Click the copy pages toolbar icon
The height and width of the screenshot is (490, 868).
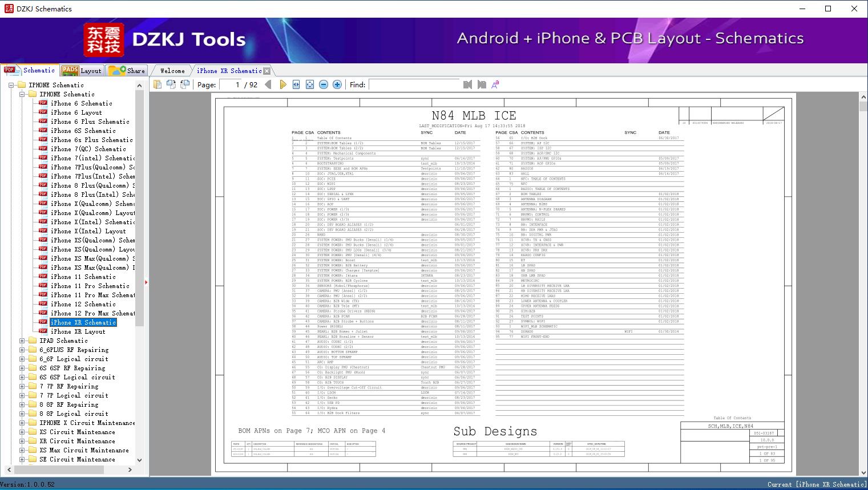[158, 84]
